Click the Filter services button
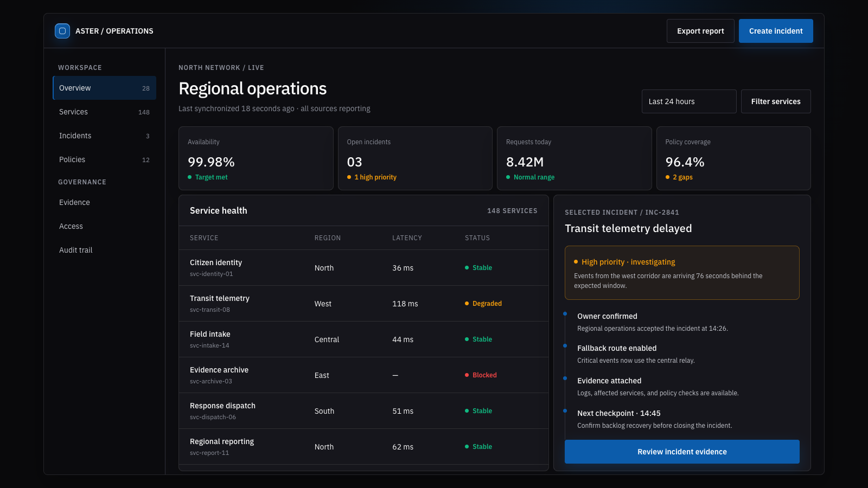Viewport: 868px width, 488px height. (x=776, y=101)
